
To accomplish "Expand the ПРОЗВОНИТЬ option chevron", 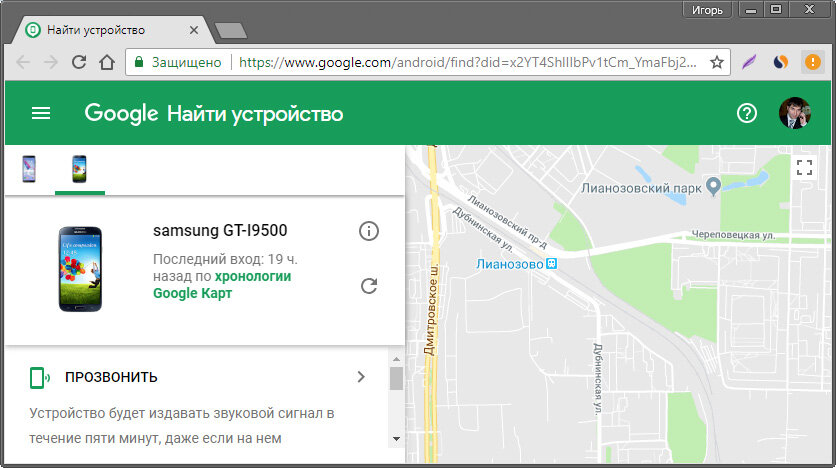I will click(361, 377).
